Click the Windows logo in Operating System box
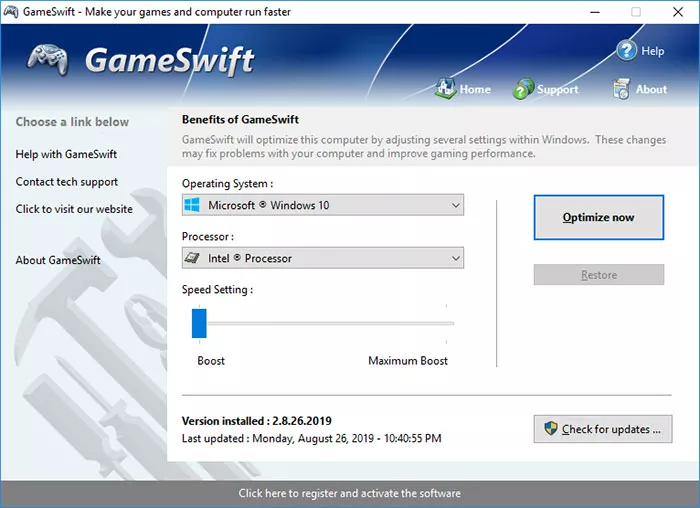 [x=192, y=205]
